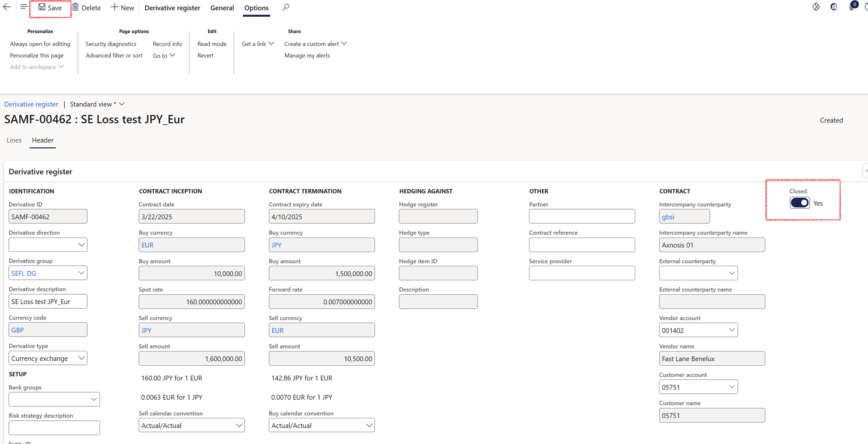Create a New record
This screenshot has width=868, height=444.
[x=123, y=8]
